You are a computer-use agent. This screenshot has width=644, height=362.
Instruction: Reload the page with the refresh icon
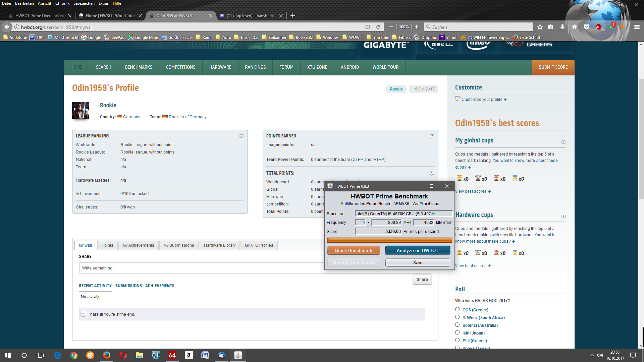378,27
